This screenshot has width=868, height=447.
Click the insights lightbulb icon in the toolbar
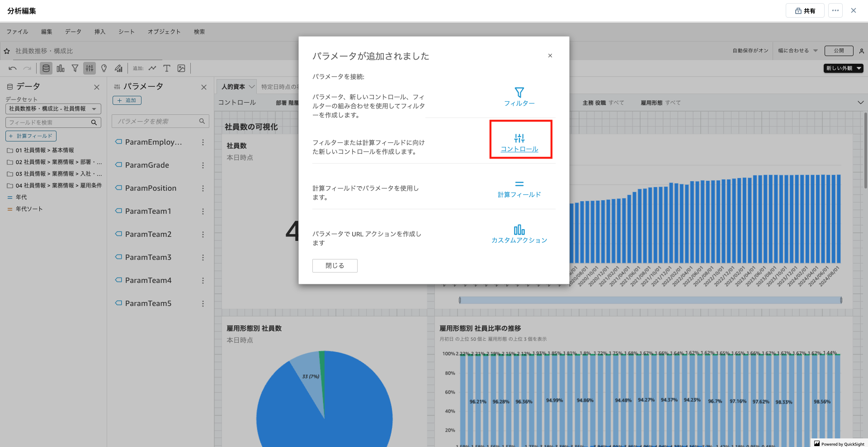pyautogui.click(x=104, y=68)
